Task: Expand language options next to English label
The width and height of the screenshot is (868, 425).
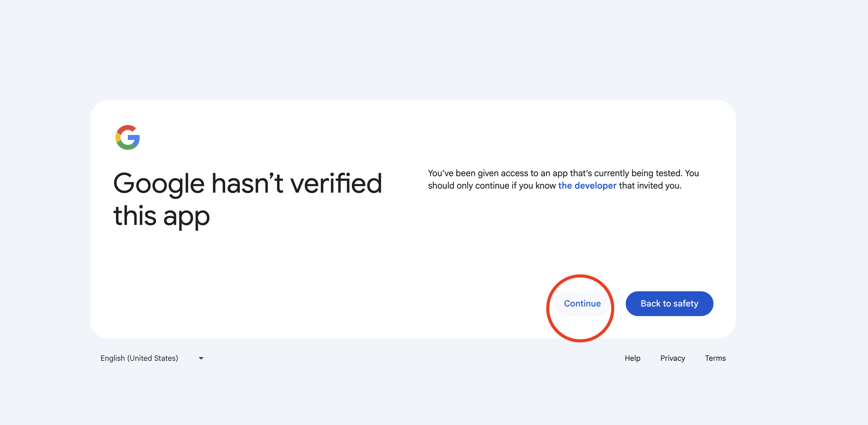Action: coord(201,358)
